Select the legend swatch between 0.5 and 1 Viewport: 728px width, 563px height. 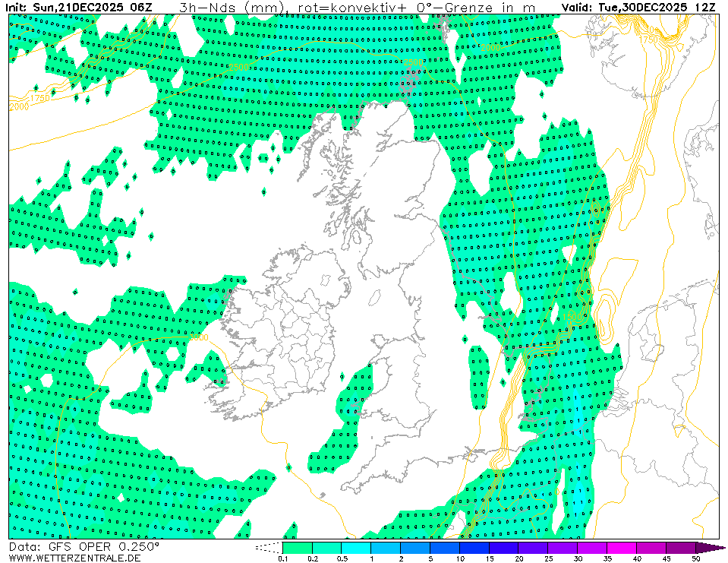coord(356,547)
